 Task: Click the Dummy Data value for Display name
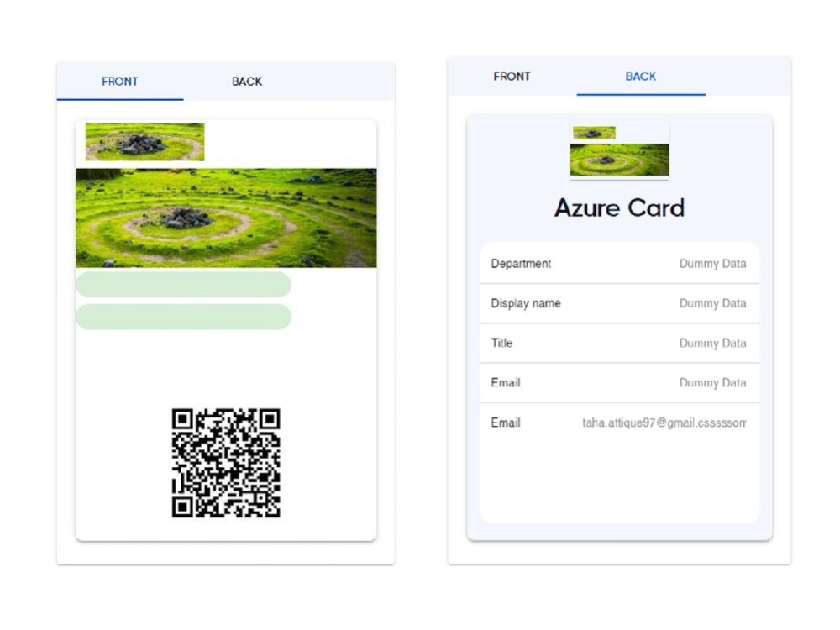[x=712, y=303]
